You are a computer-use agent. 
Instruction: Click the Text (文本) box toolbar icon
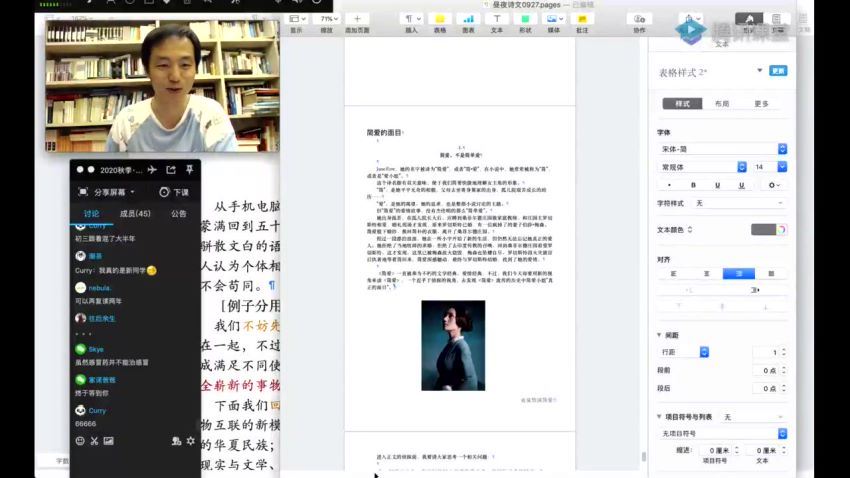click(x=497, y=19)
